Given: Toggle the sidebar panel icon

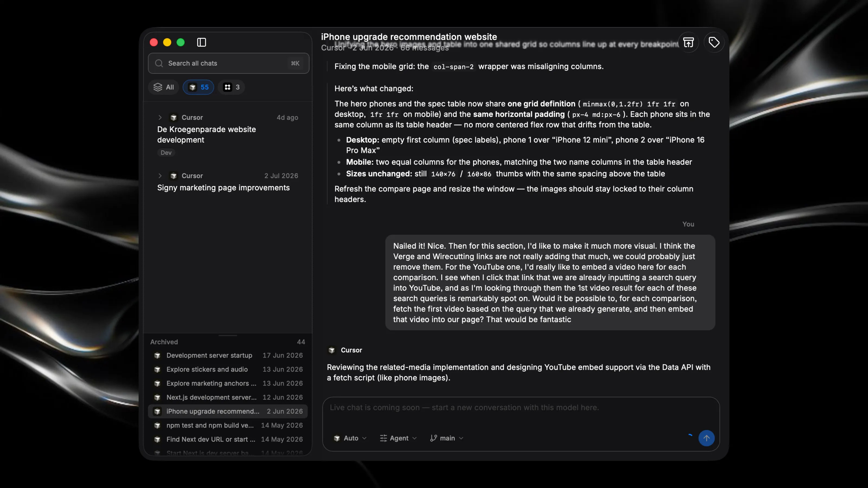Looking at the screenshot, I should pyautogui.click(x=202, y=43).
